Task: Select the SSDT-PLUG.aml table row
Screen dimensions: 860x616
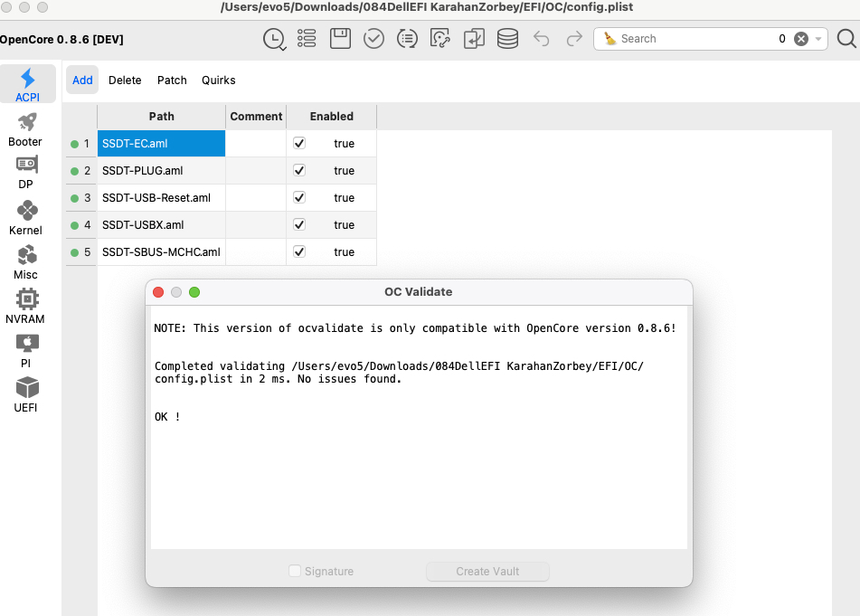Action: coord(161,170)
